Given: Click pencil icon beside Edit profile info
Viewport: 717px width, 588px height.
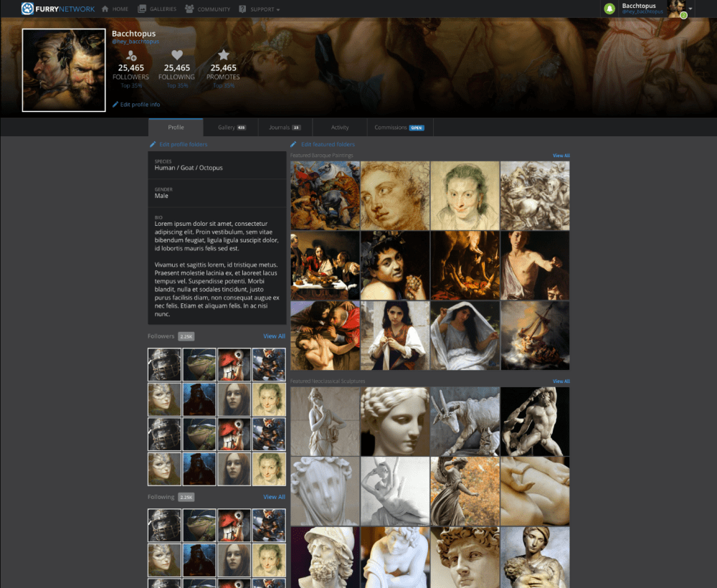Looking at the screenshot, I should coord(115,105).
